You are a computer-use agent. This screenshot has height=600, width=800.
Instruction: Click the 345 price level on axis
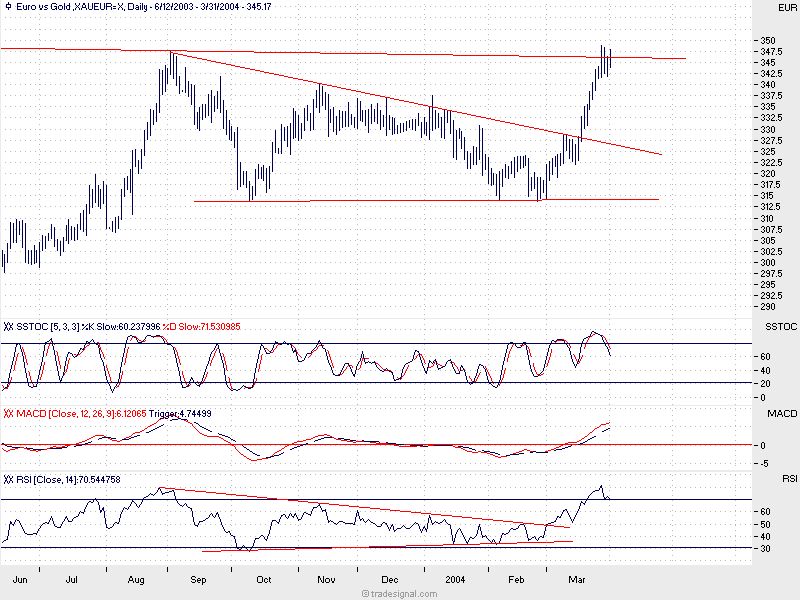(768, 62)
